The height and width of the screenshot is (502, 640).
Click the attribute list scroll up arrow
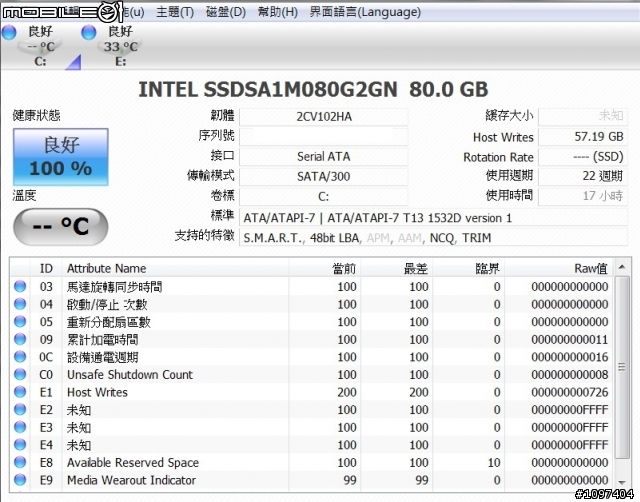coord(622,267)
